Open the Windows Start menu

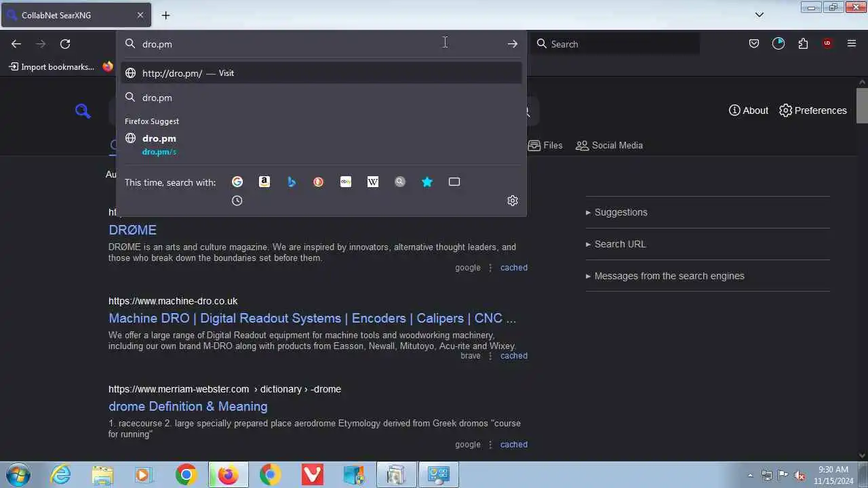pyautogui.click(x=17, y=475)
